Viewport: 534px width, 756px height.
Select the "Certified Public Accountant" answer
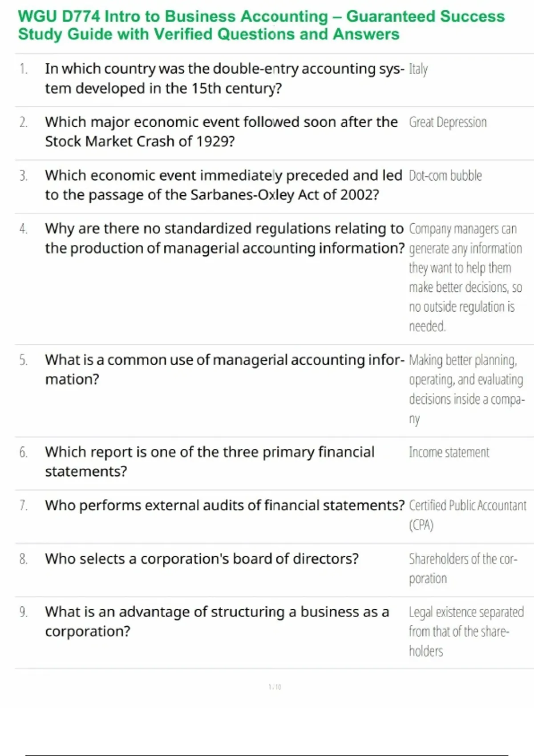467,515
